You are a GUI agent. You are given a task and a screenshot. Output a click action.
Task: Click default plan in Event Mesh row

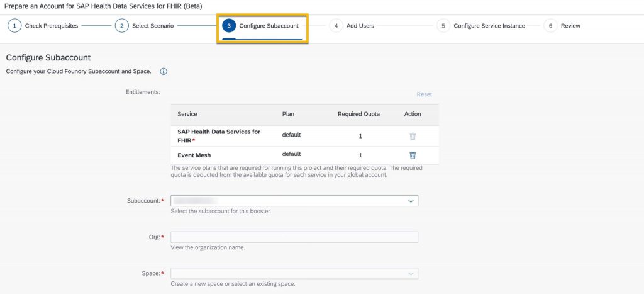[x=291, y=154]
